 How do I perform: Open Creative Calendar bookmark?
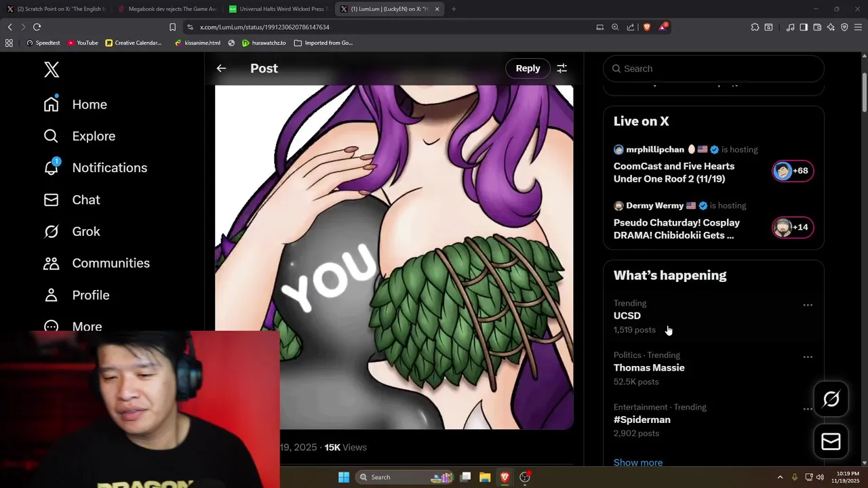[x=134, y=43]
